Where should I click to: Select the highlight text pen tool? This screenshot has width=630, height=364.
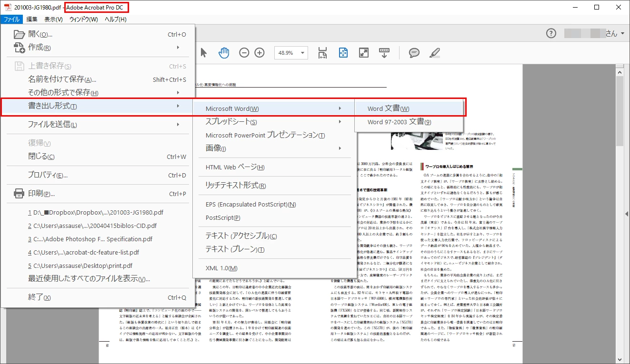pos(435,53)
